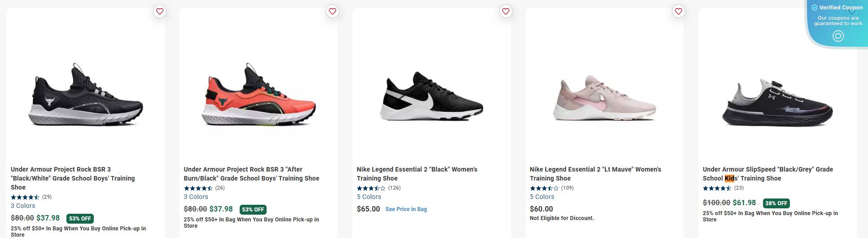Select the pink Lt Mauve Nike shoe image
The width and height of the screenshot is (868, 238).
pyautogui.click(x=604, y=98)
